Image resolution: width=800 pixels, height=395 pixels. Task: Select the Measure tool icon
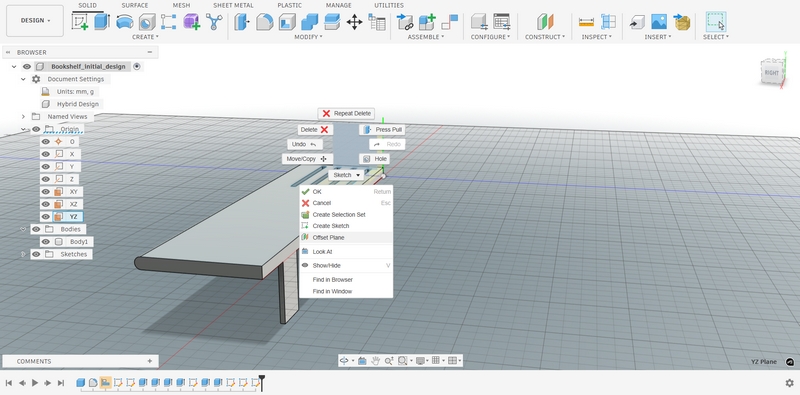pos(586,22)
